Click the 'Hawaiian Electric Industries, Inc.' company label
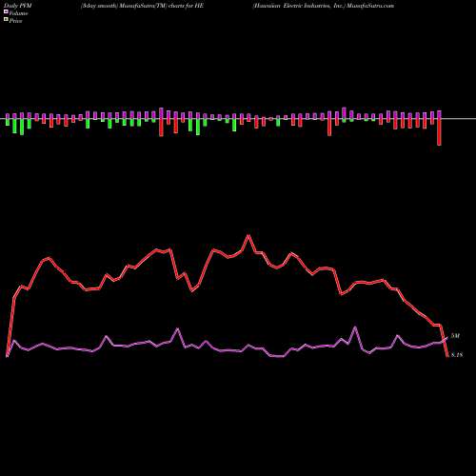This screenshot has height=476, width=476. pyautogui.click(x=299, y=6)
